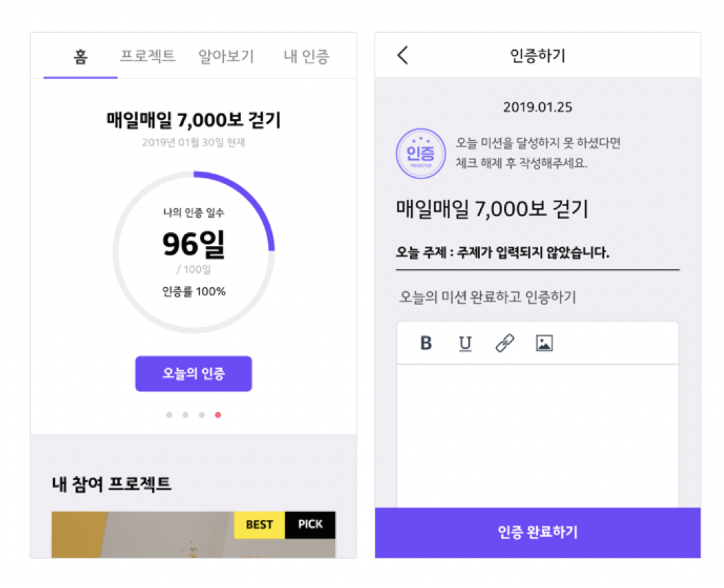Select the fourth carousel dot
This screenshot has height=588, width=724.
click(218, 415)
